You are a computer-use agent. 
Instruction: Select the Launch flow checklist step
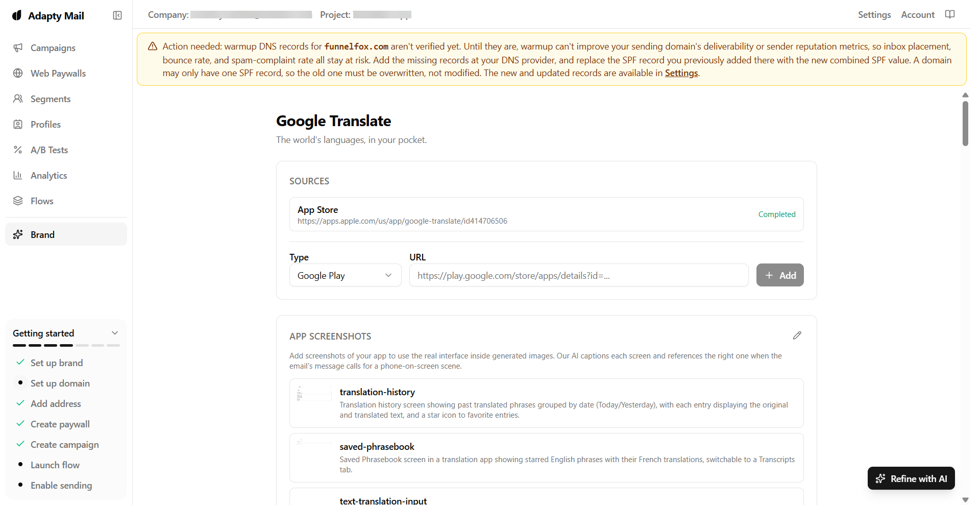pos(55,465)
